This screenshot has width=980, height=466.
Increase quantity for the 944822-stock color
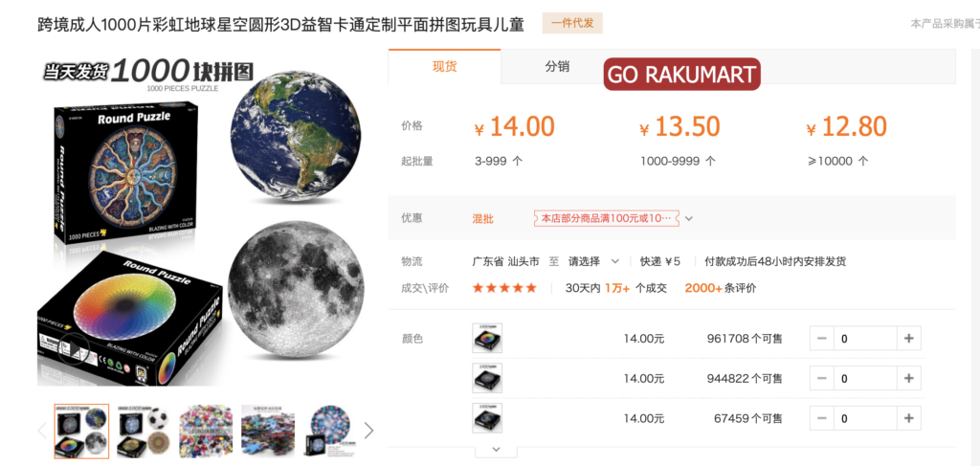[x=909, y=379]
